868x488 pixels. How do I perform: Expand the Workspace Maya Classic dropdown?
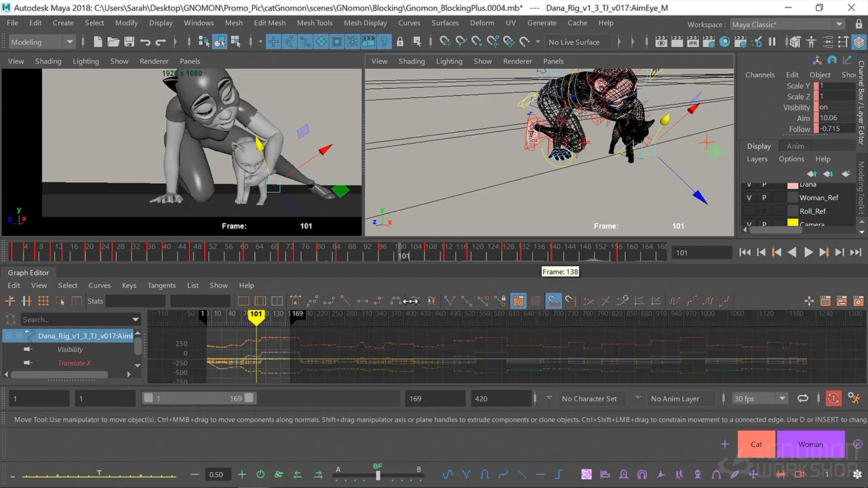pyautogui.click(x=840, y=24)
